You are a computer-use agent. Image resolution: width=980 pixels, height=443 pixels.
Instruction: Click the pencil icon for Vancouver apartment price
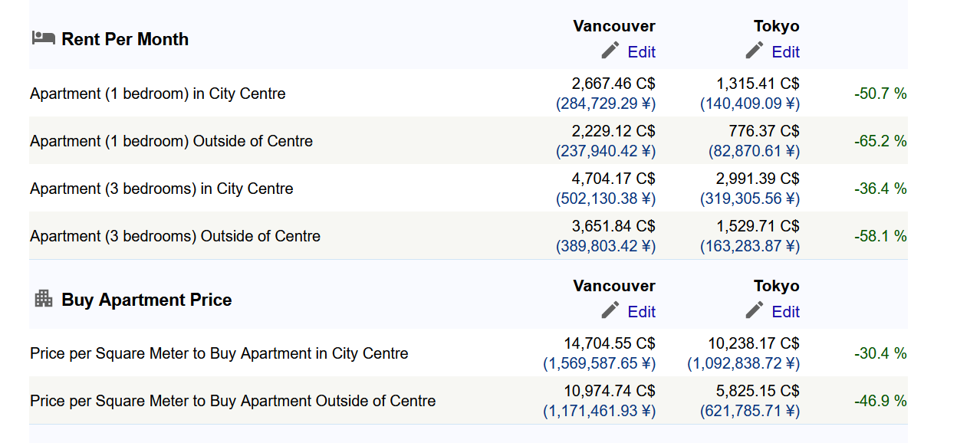pos(610,310)
